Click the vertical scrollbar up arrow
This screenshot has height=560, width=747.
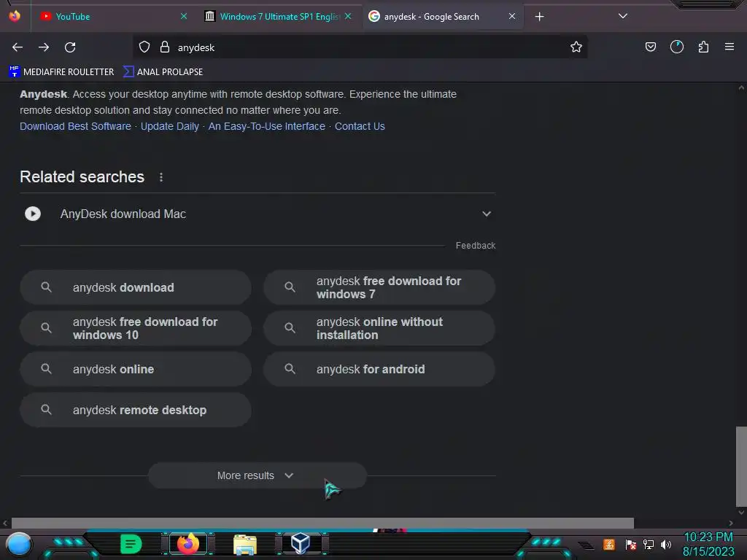click(x=741, y=87)
